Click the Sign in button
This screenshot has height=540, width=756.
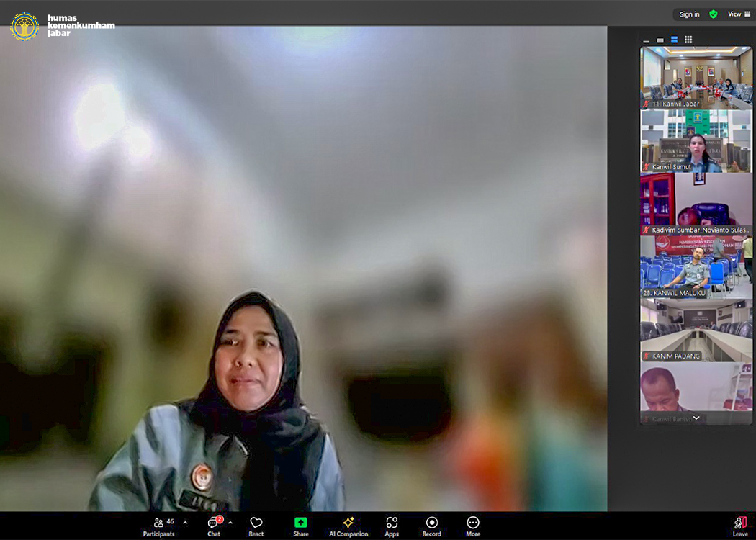point(689,14)
